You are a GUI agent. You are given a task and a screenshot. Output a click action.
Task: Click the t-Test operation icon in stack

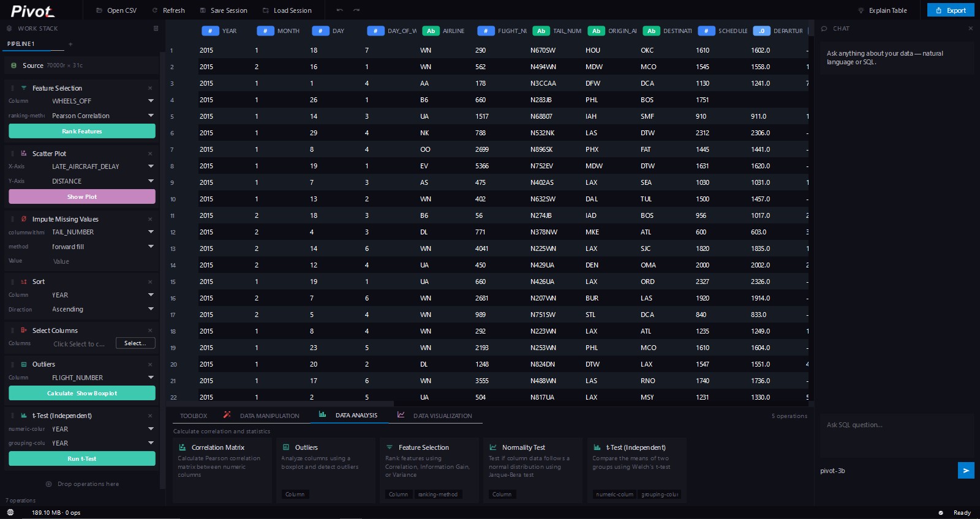pos(24,416)
